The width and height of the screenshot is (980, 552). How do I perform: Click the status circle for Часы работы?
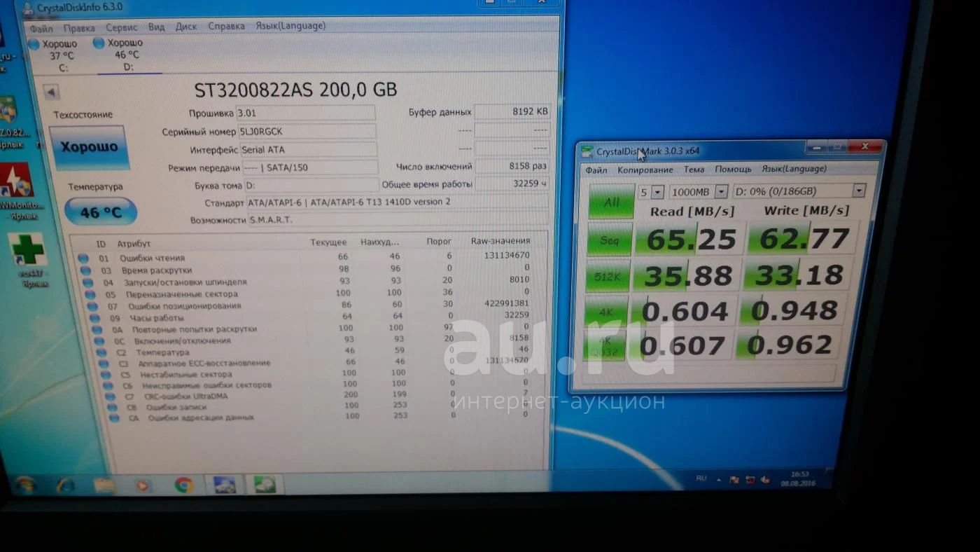coord(94,317)
